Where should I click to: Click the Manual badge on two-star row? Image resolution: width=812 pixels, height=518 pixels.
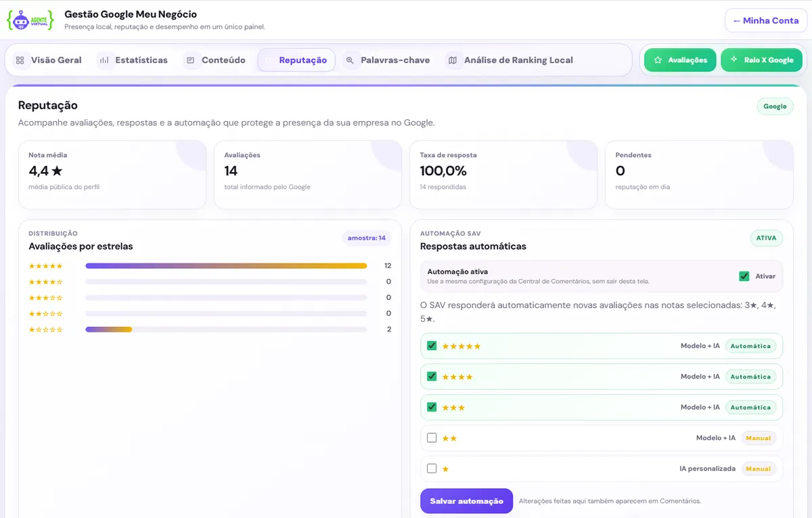click(x=758, y=438)
